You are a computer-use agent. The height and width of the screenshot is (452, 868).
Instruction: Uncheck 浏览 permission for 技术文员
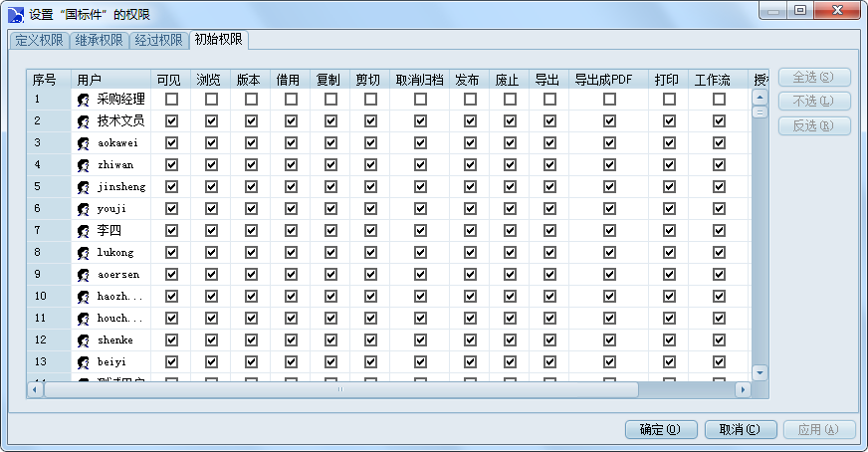click(x=212, y=121)
